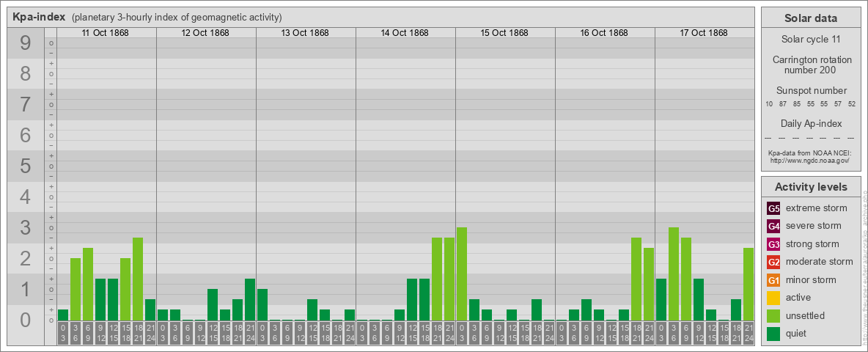The image size is (868, 352).
Task: Click 'Carrington rotation number 200' text
Action: (x=811, y=65)
